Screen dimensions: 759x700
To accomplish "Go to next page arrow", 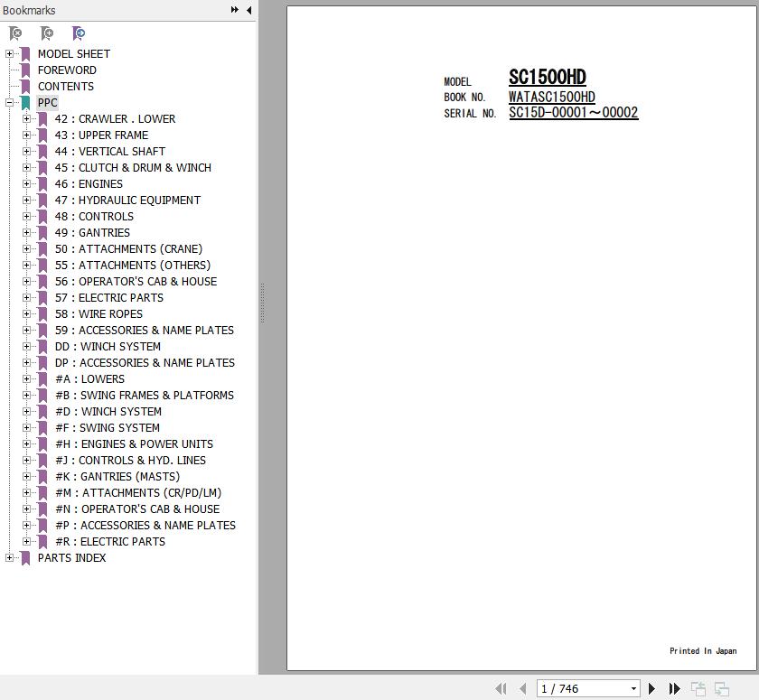I will [x=651, y=688].
